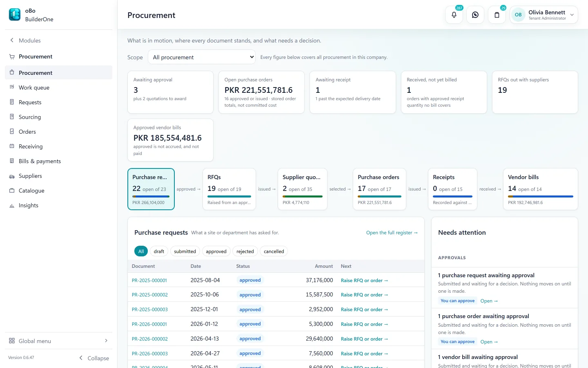588x368 pixels.
Task: Select the Purchase requests pipeline card
Action: coord(151,189)
